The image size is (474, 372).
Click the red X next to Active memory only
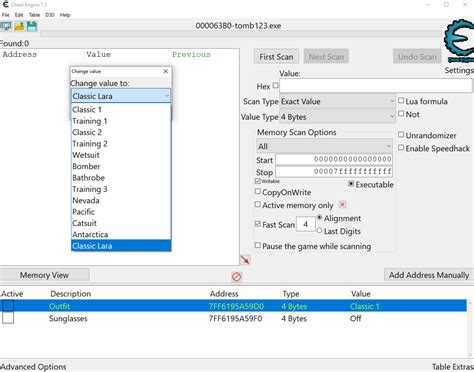pos(342,204)
